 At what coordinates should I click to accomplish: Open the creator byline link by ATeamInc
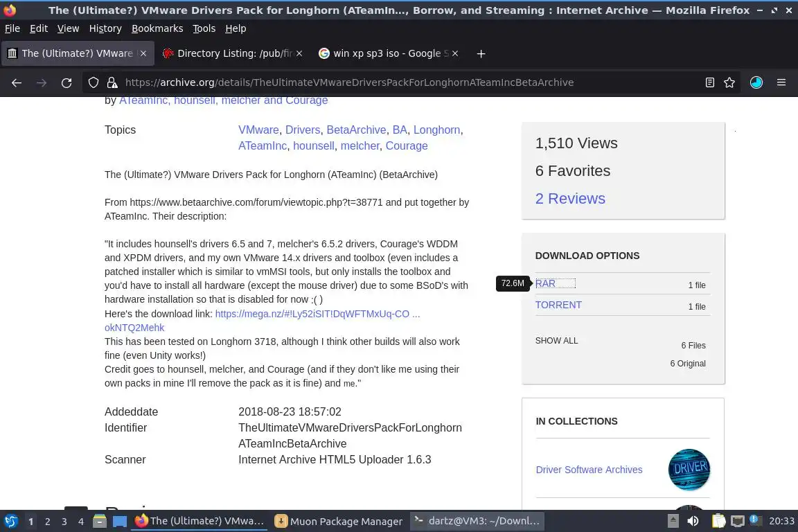(x=224, y=100)
